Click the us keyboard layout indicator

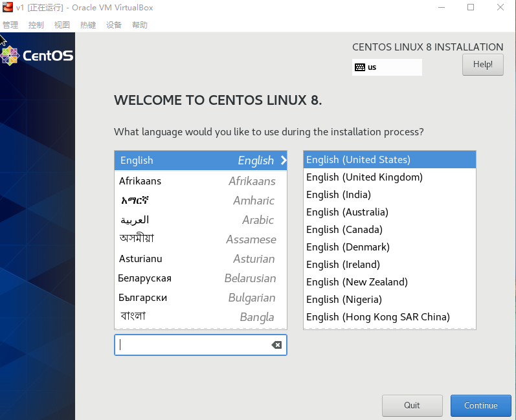[x=387, y=67]
